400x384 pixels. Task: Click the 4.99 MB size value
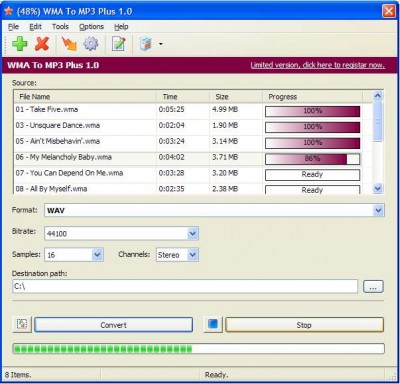(x=225, y=109)
